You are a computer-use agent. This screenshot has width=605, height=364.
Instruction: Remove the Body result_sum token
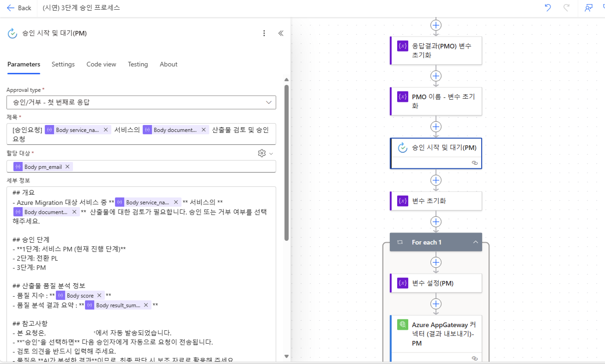tap(146, 305)
